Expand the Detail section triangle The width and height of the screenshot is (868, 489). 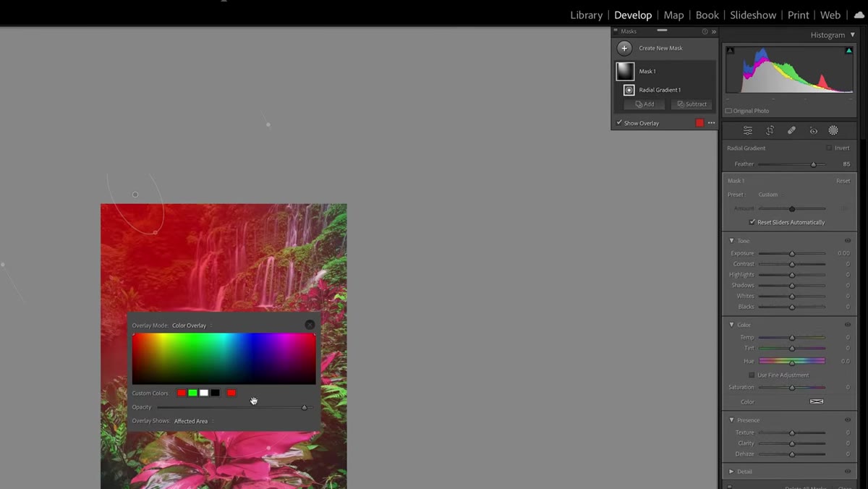point(731,472)
